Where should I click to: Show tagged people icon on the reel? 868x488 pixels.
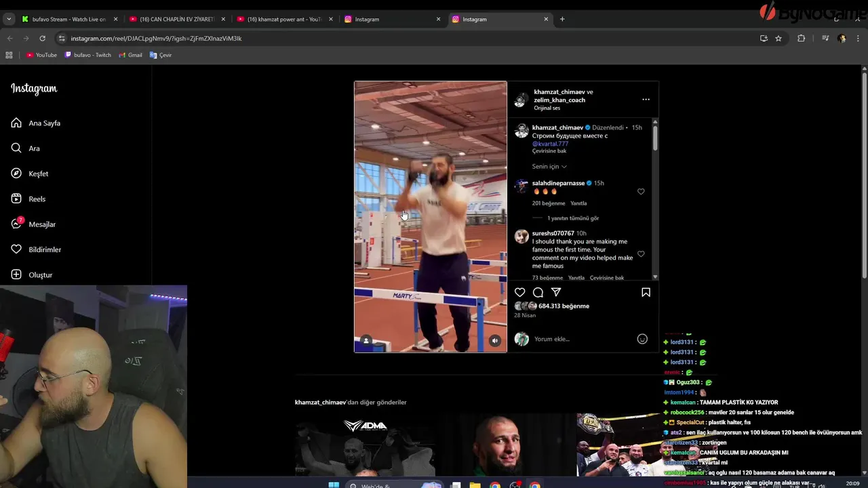(366, 341)
